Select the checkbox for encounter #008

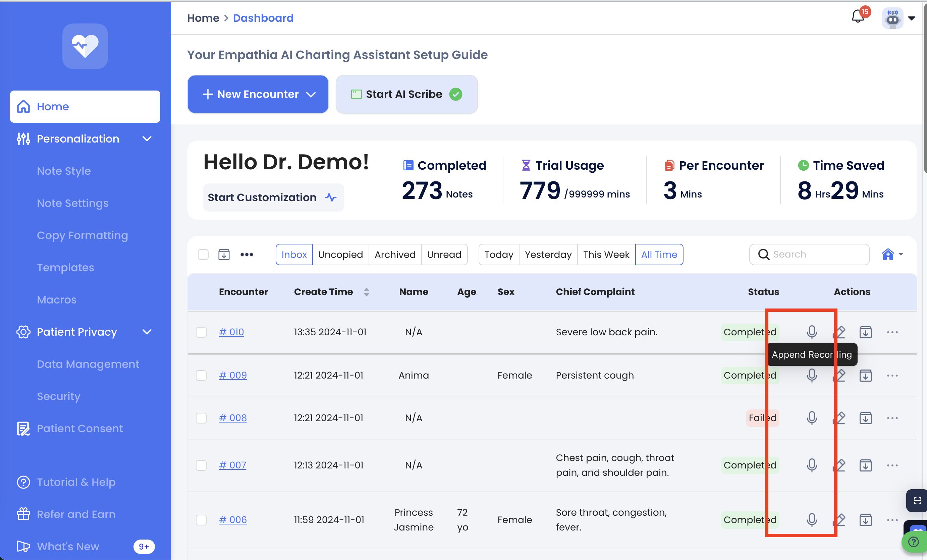tap(201, 418)
